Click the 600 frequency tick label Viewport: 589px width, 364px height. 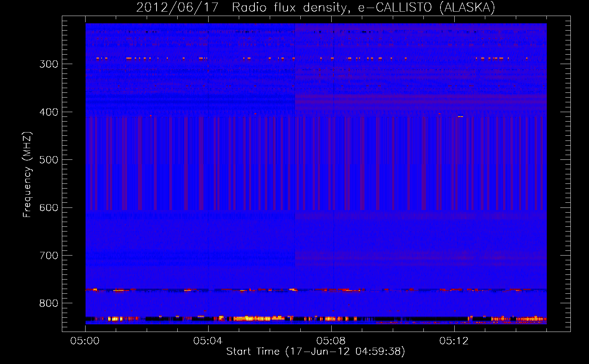[x=49, y=208]
